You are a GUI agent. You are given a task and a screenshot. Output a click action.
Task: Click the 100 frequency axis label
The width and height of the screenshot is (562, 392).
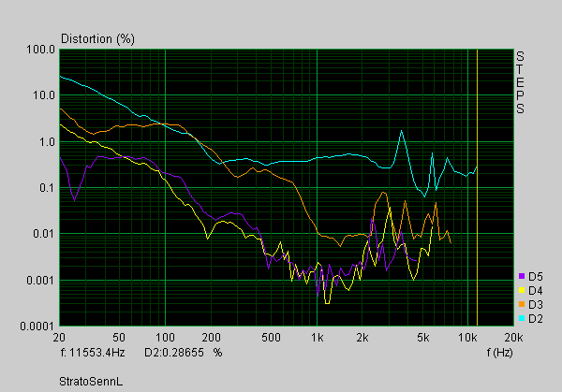165,338
